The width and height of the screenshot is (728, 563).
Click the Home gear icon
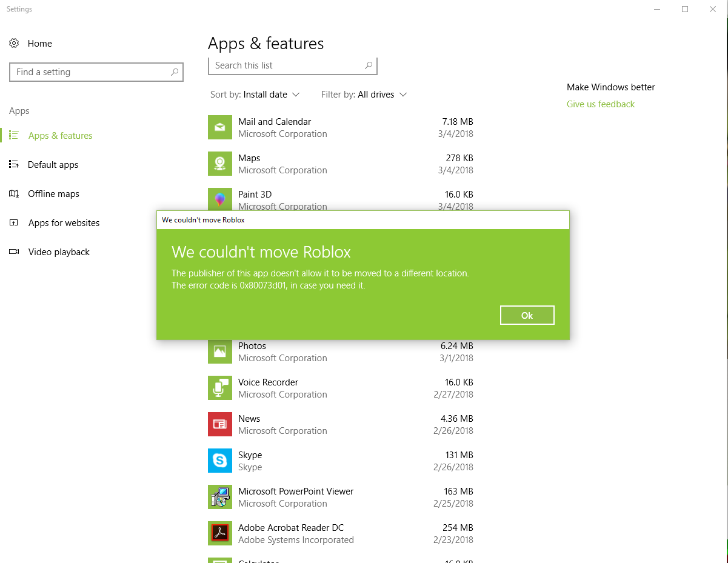(x=14, y=44)
